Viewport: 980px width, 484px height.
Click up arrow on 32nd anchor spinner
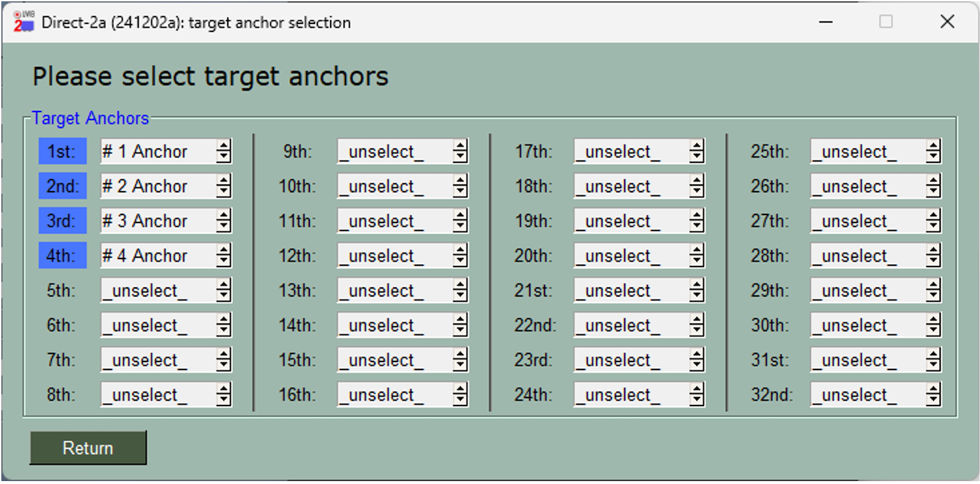pos(933,390)
